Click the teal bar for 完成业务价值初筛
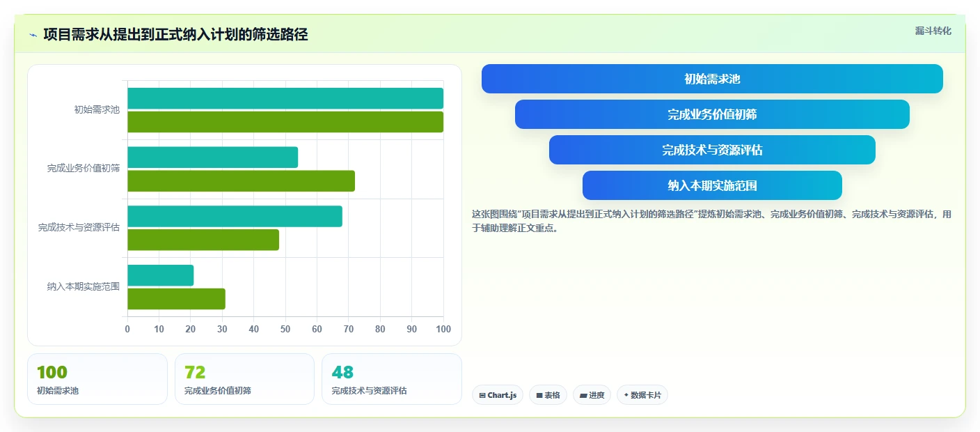 click(x=212, y=157)
